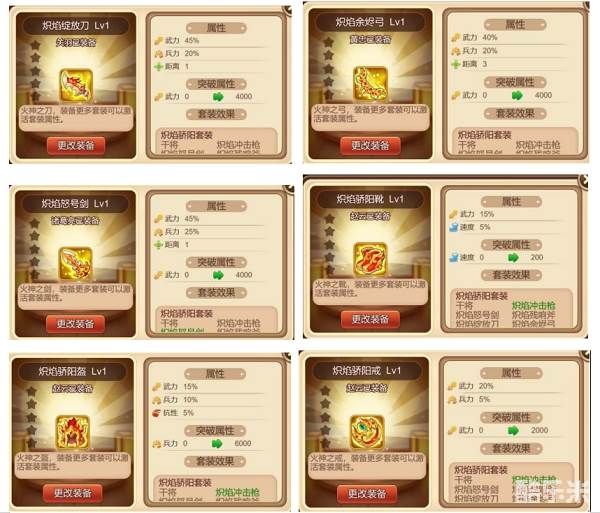The width and height of the screenshot is (600, 513).
Task: Tap the 炽焰骄阳盔 helmet icon
Action: [x=72, y=432]
